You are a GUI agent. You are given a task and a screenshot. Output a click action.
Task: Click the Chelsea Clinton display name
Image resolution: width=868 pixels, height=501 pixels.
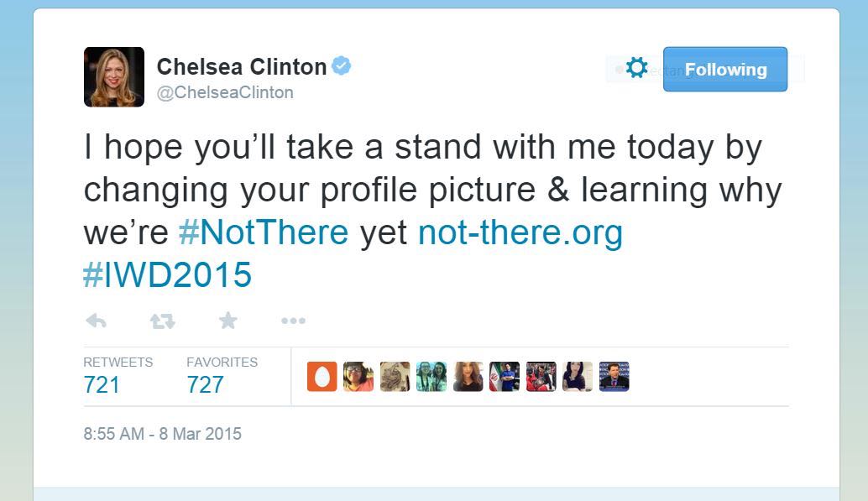point(242,66)
